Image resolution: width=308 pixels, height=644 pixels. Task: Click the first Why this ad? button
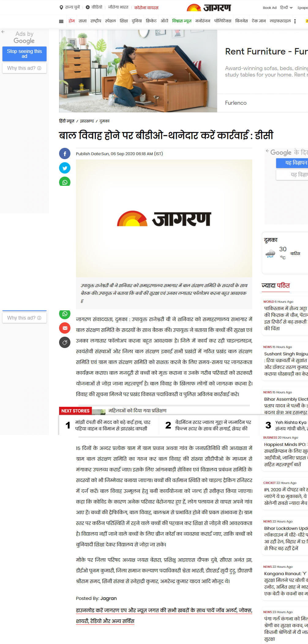coord(24,68)
